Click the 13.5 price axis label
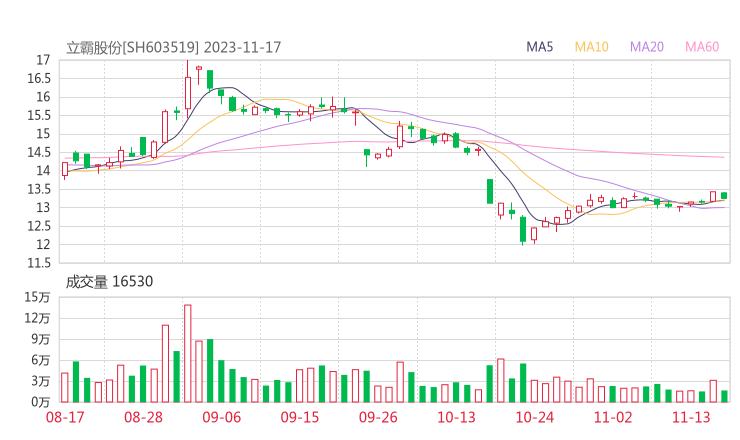The height and width of the screenshot is (440, 740). click(39, 189)
